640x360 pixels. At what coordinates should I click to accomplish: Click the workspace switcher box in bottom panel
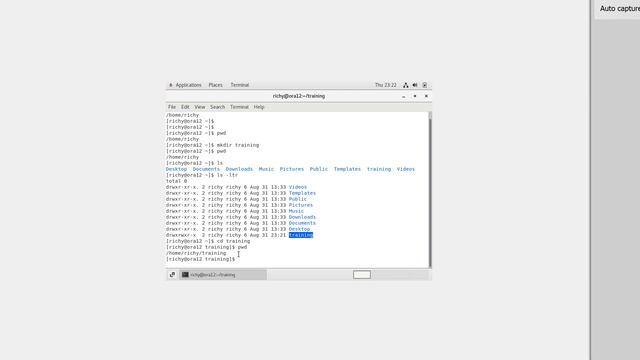362,275
